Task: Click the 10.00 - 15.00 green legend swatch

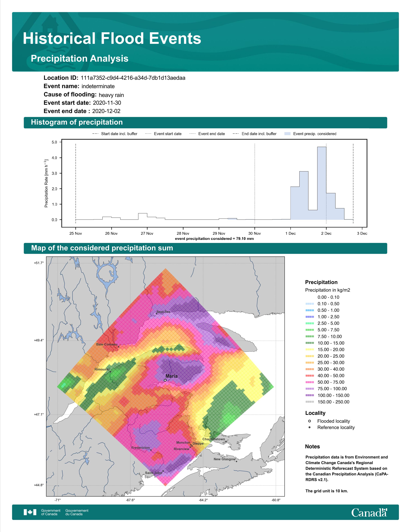Action: (309, 343)
